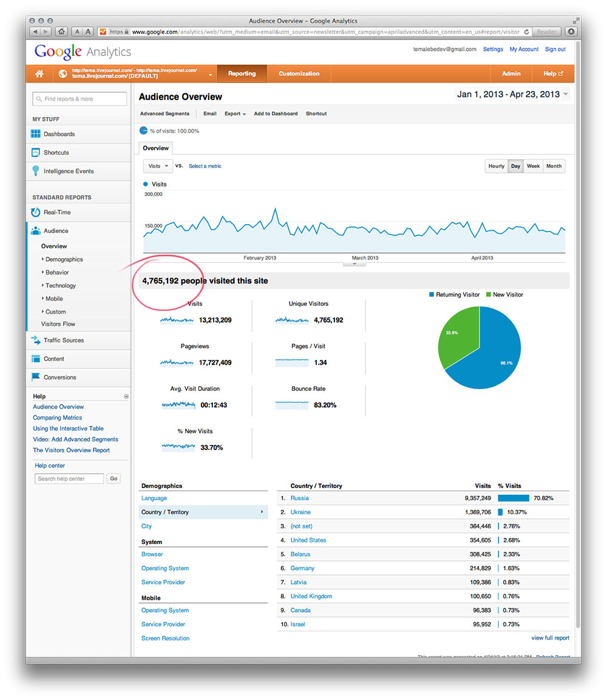
Task: Click Advanced Segments button
Action: point(164,114)
